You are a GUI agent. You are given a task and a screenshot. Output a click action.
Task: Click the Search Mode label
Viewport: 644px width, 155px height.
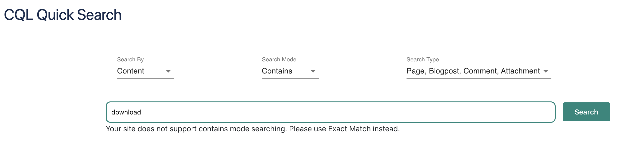279,59
